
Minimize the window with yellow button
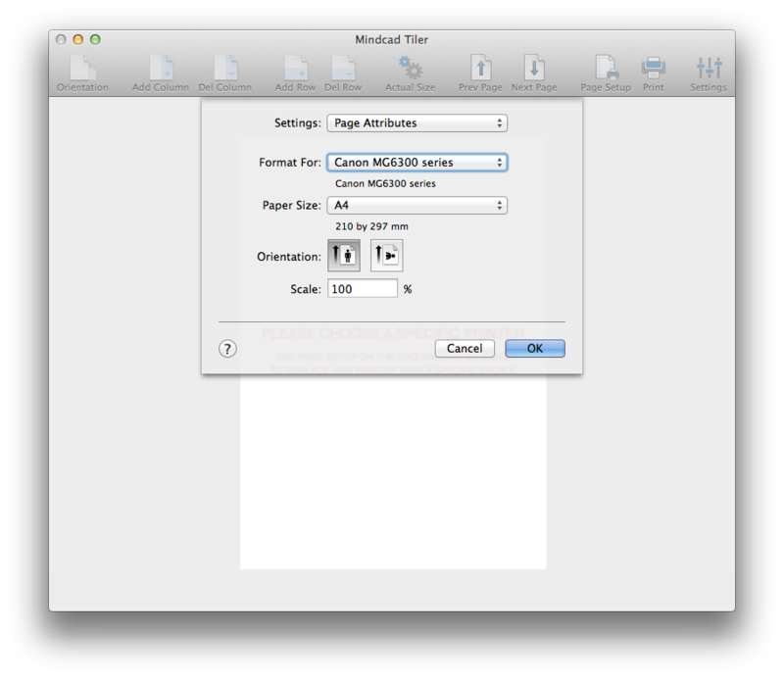[78, 39]
